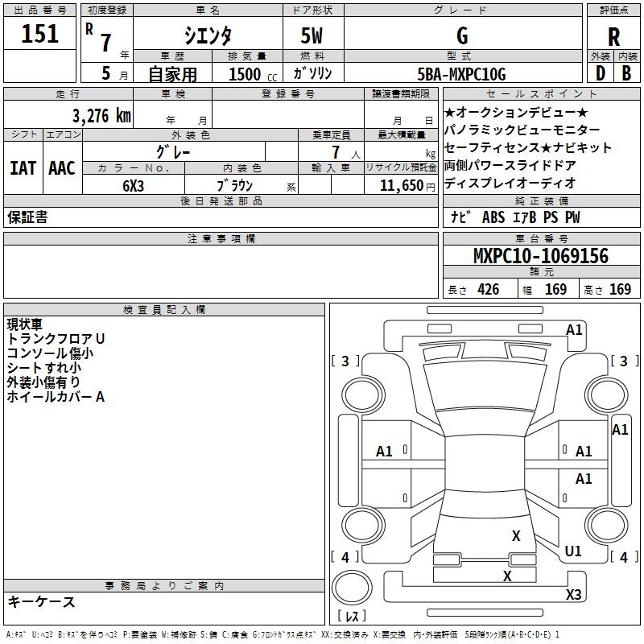Click the seating capacity value 7人
The width and height of the screenshot is (644, 644).
[346, 153]
